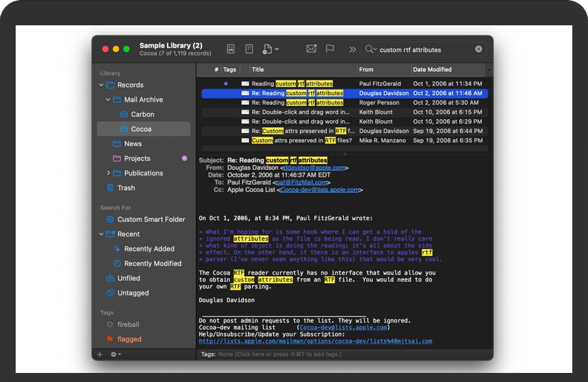Click the new note document toolbar icon
Screen dimensions: 588x382
click(x=248, y=49)
